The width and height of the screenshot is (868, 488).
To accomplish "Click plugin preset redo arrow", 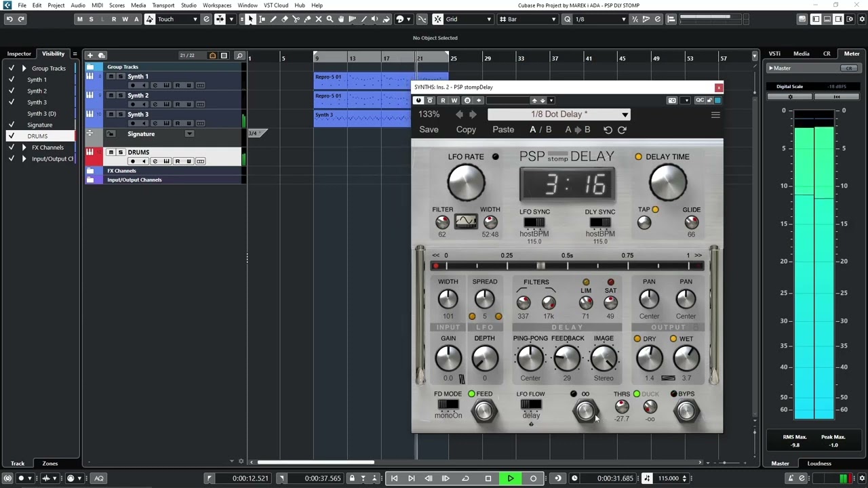I will pyautogui.click(x=622, y=129).
